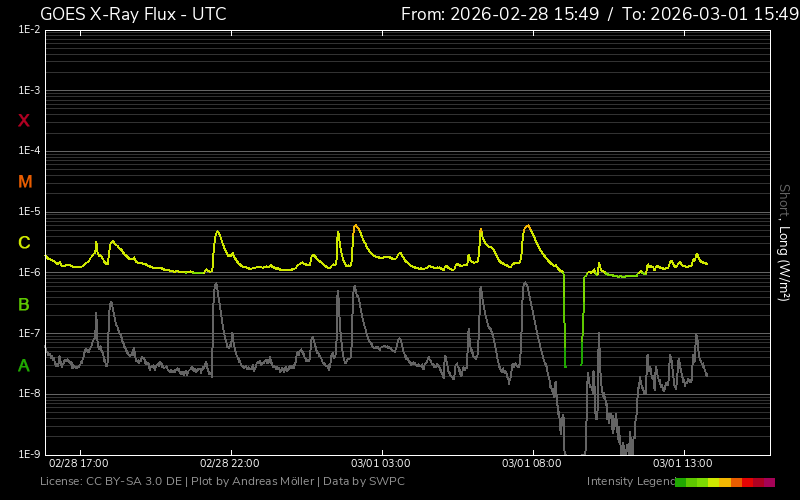The width and height of the screenshot is (800, 500).
Task: Click the "Intensity Legend" label
Action: [631, 482]
